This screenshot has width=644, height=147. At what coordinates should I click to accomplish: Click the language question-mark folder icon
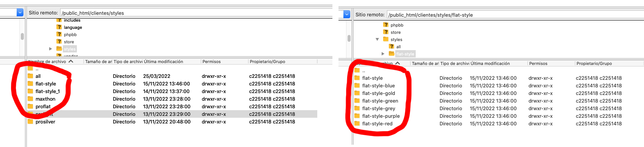[x=59, y=27]
